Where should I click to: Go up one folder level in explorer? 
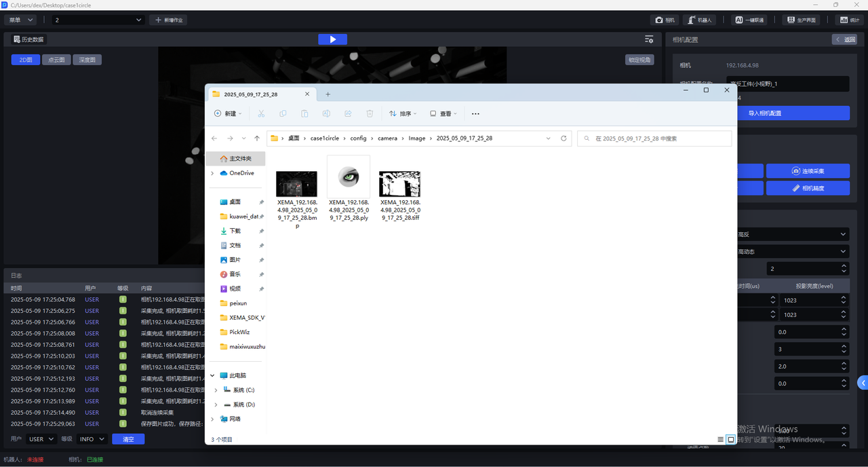(257, 138)
